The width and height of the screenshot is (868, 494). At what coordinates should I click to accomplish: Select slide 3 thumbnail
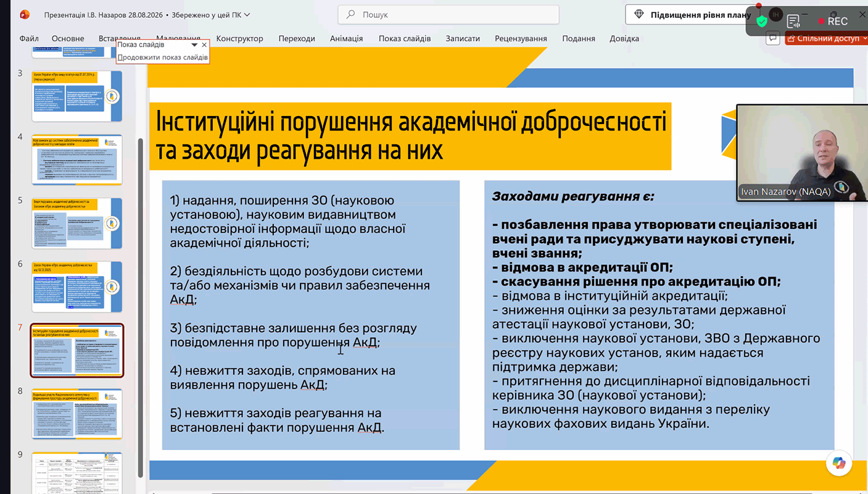(x=77, y=96)
